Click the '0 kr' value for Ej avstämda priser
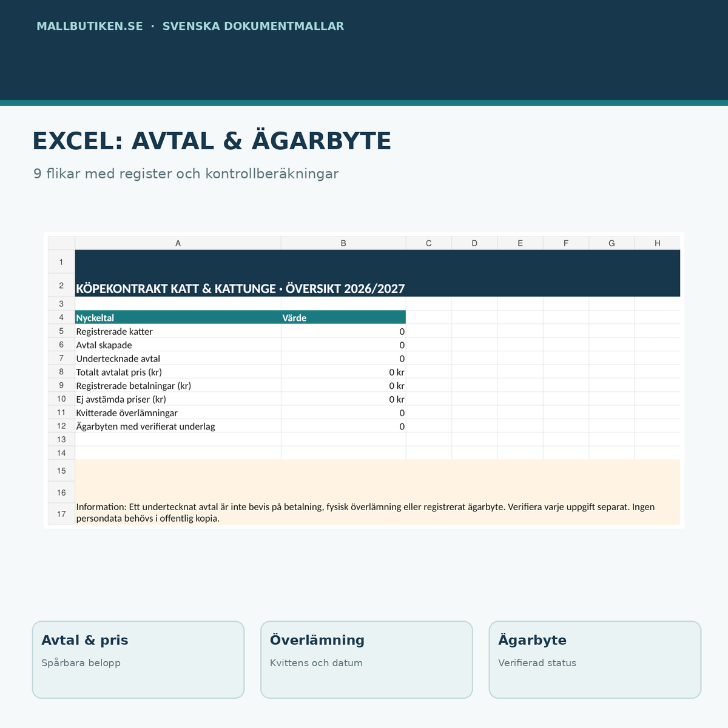 tap(343, 399)
